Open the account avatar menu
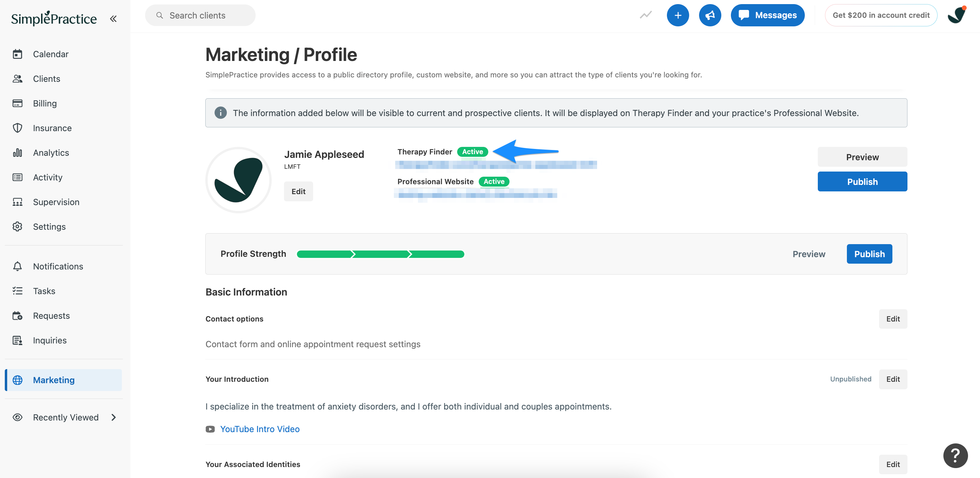 pos(956,15)
